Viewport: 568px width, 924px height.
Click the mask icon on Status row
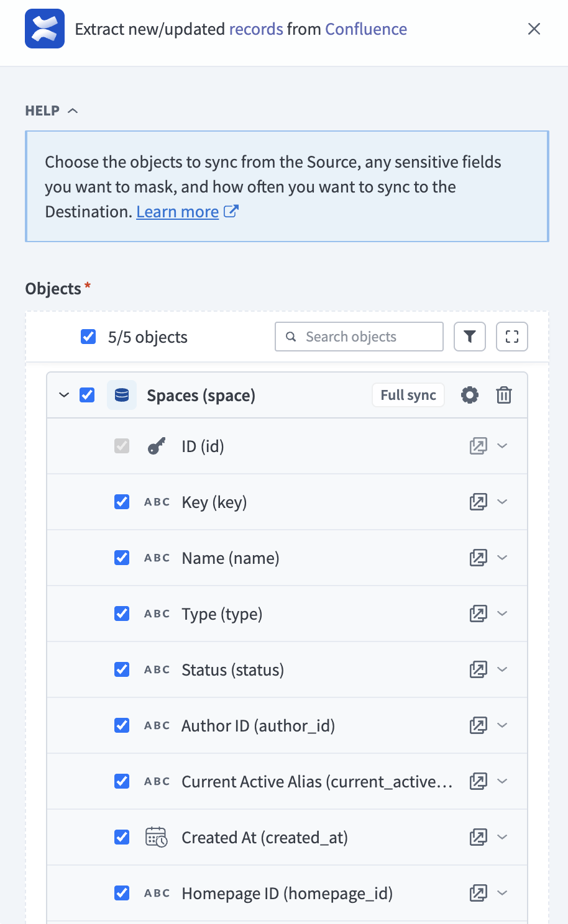[x=479, y=669]
